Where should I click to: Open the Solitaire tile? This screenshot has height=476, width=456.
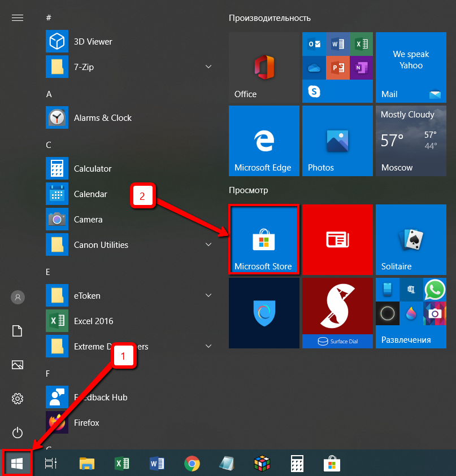(x=411, y=239)
